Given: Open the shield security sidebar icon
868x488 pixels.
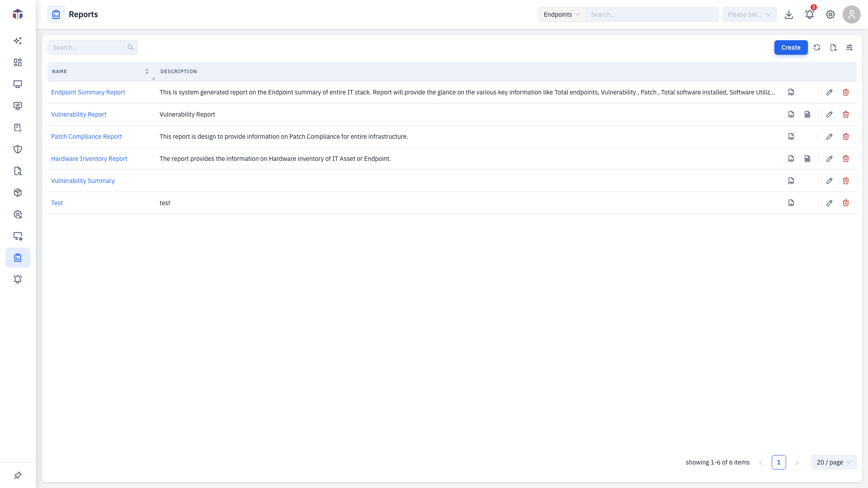Looking at the screenshot, I should coord(18,149).
